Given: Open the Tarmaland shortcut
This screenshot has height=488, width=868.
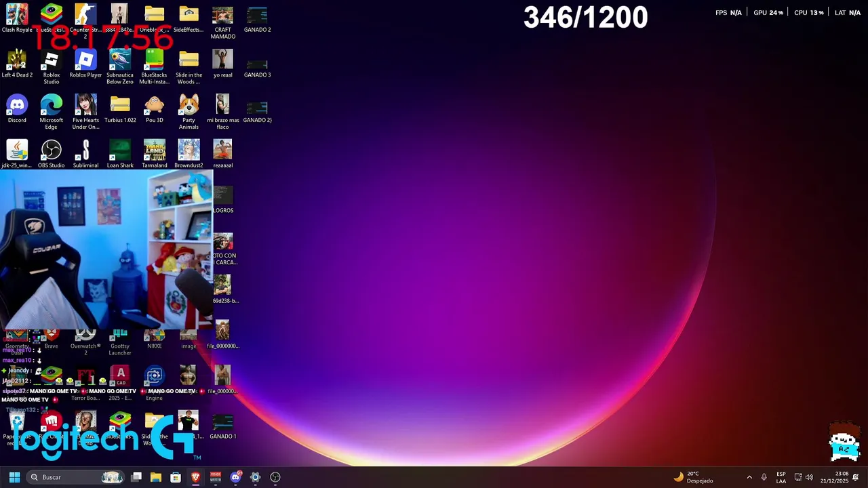Looking at the screenshot, I should 154,154.
